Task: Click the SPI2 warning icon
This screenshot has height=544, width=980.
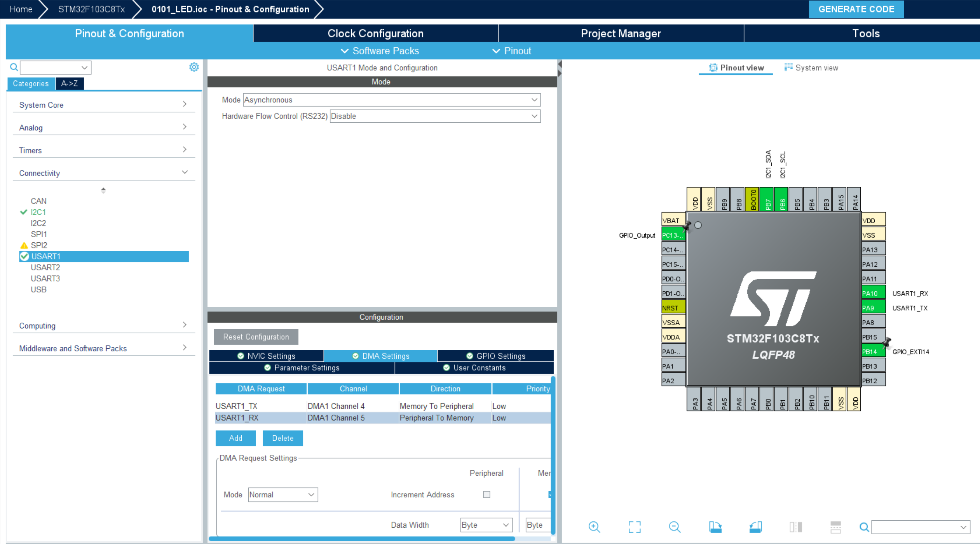Action: click(x=24, y=245)
